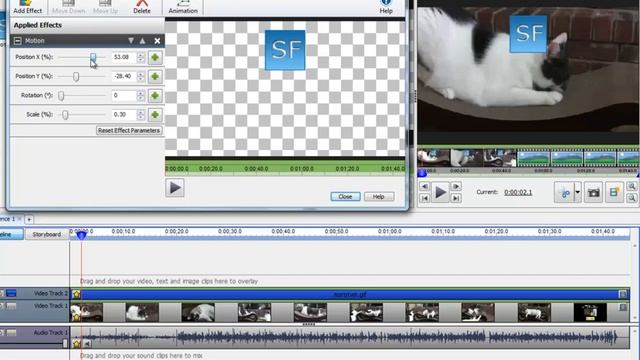Select the blue overlay clip on Video Track 2
The height and width of the screenshot is (360, 640).
349,294
